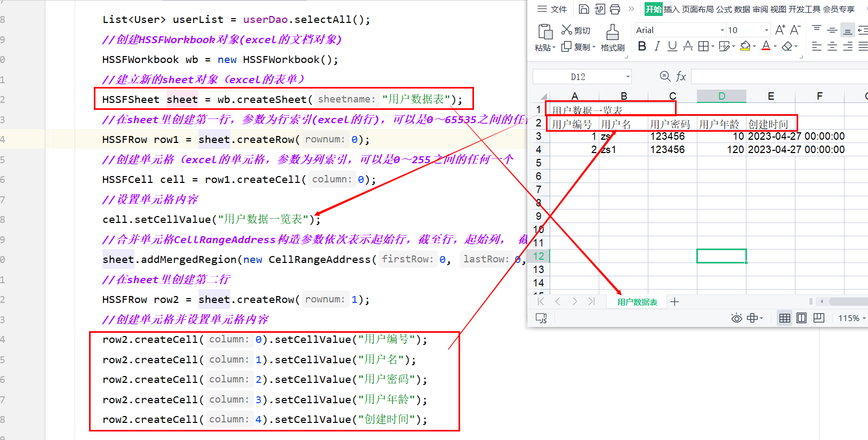Viewport: 868px width, 440px height.
Task: Switch to normal grid view icon
Action: (785, 318)
